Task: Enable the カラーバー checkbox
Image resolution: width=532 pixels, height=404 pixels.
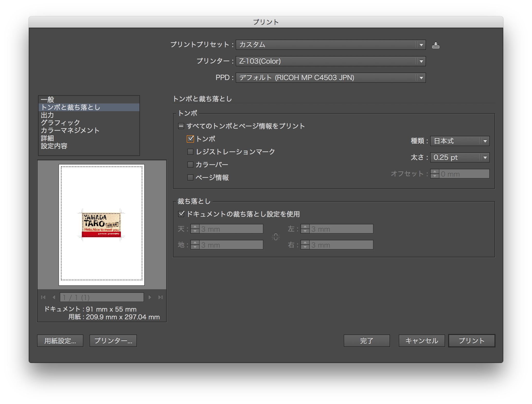Action: 190,165
